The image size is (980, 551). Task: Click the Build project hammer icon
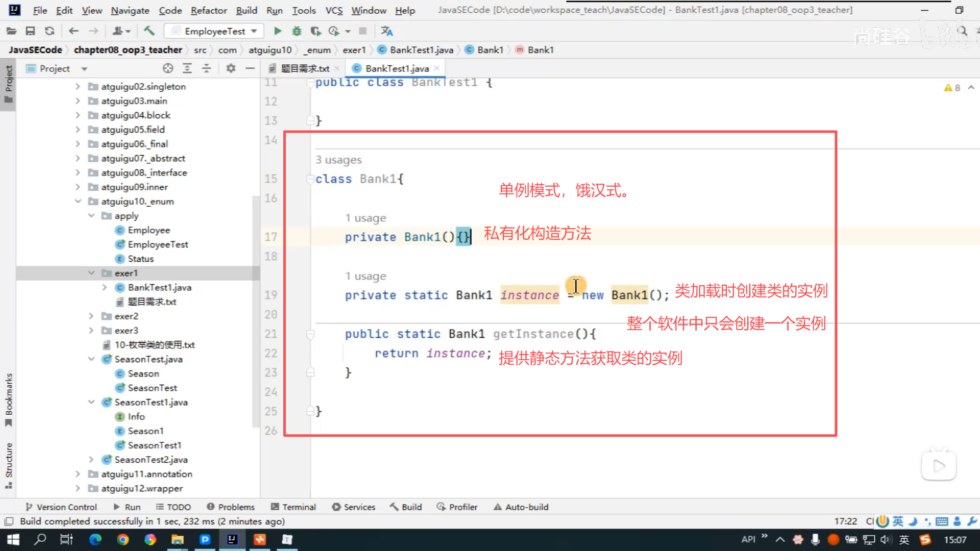[149, 31]
